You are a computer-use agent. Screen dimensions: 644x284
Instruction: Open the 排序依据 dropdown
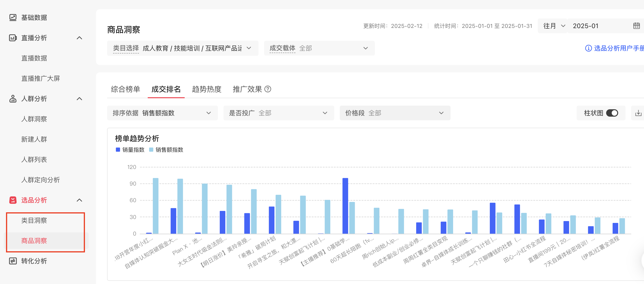[x=162, y=113]
